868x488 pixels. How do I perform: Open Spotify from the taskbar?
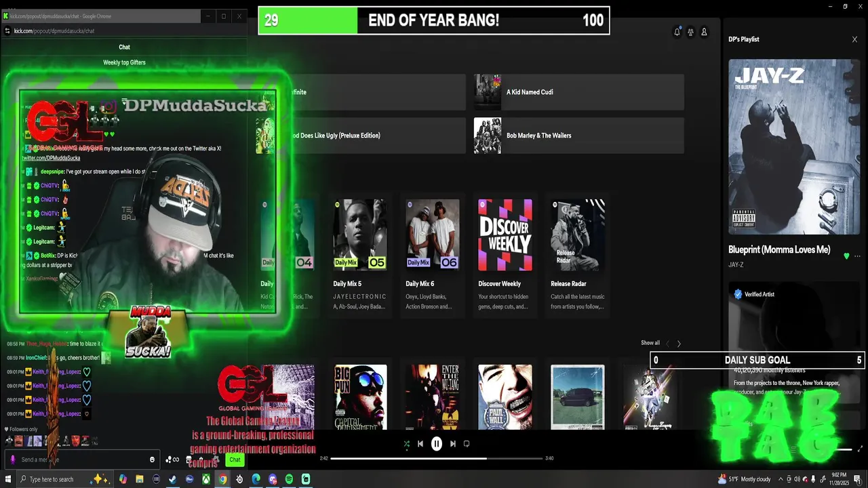(x=289, y=479)
